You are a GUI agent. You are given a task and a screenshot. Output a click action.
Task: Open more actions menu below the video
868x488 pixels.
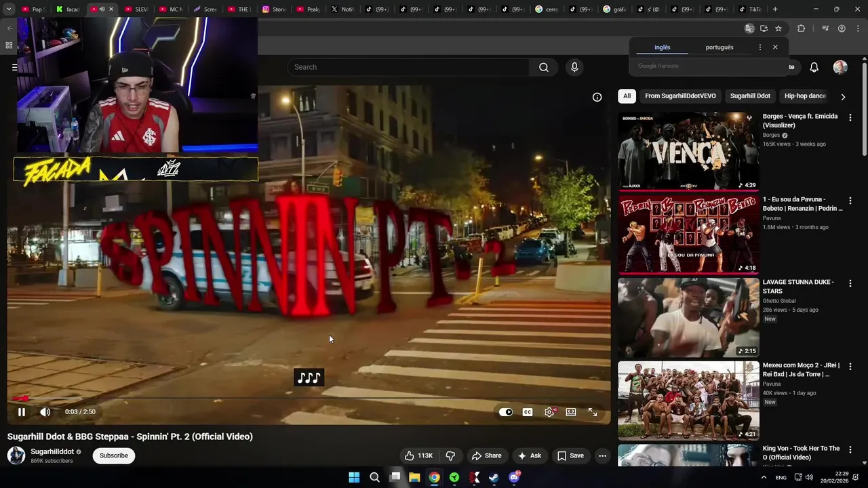pos(602,455)
